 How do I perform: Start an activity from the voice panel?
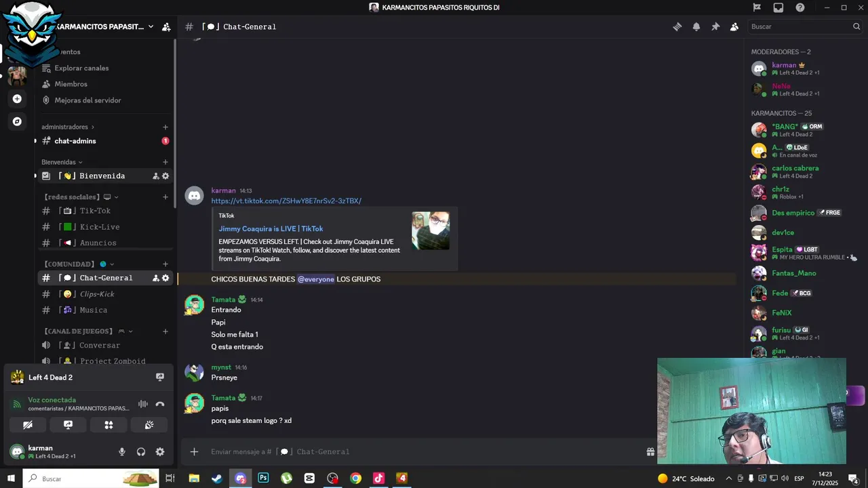click(108, 425)
